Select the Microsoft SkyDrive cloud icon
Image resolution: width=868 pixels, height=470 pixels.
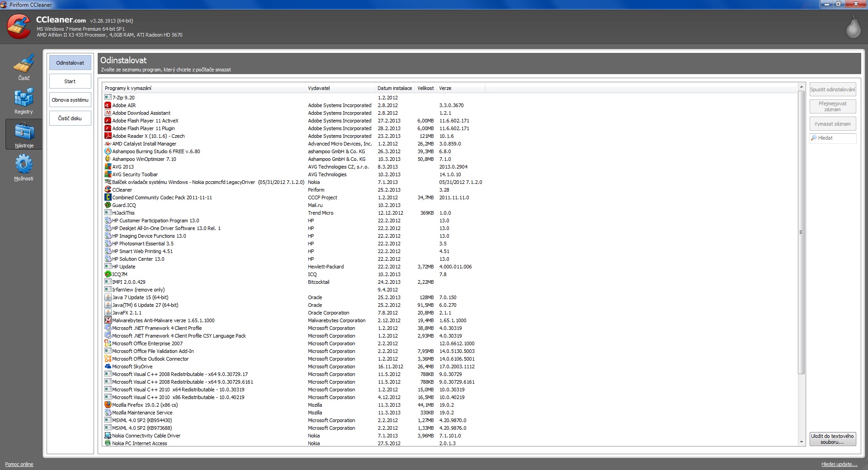[x=108, y=367]
